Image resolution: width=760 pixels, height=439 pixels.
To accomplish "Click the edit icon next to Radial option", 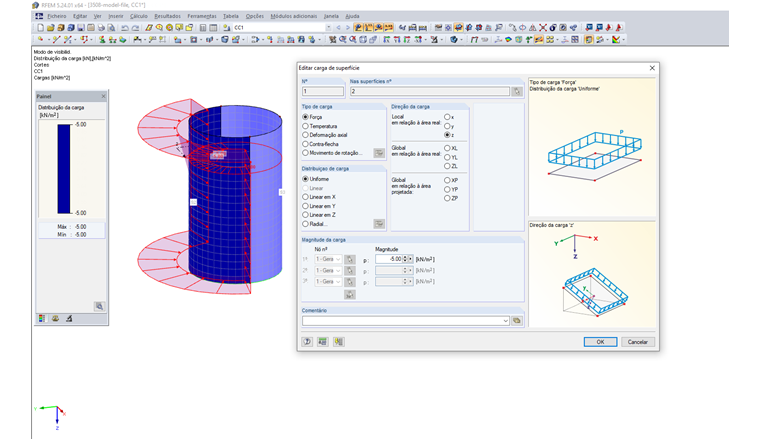I will [379, 223].
